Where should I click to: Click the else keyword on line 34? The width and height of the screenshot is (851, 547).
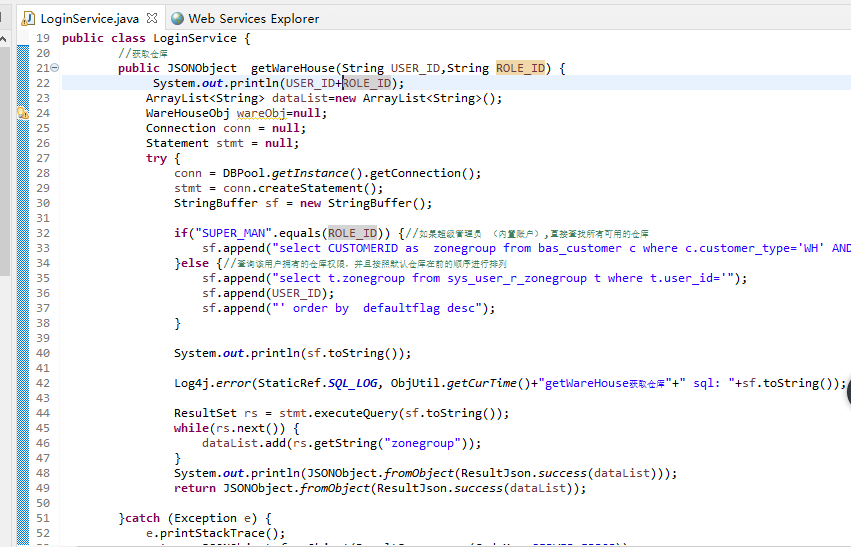click(195, 263)
